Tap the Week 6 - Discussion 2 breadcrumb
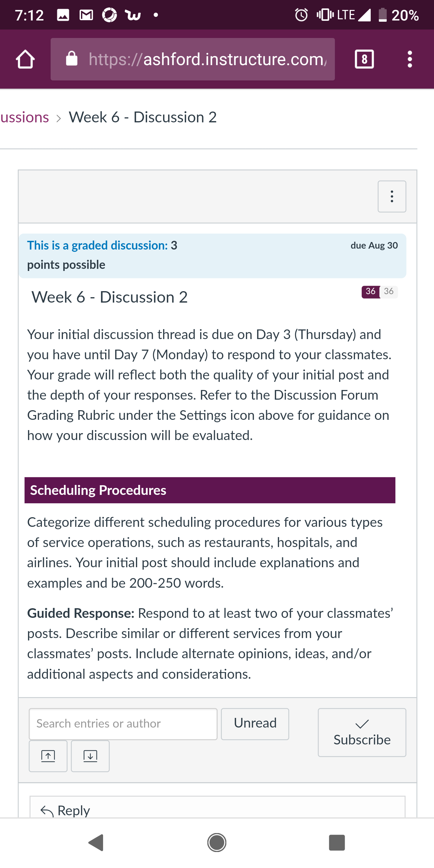Screen dimensions: 434x868 143,117
